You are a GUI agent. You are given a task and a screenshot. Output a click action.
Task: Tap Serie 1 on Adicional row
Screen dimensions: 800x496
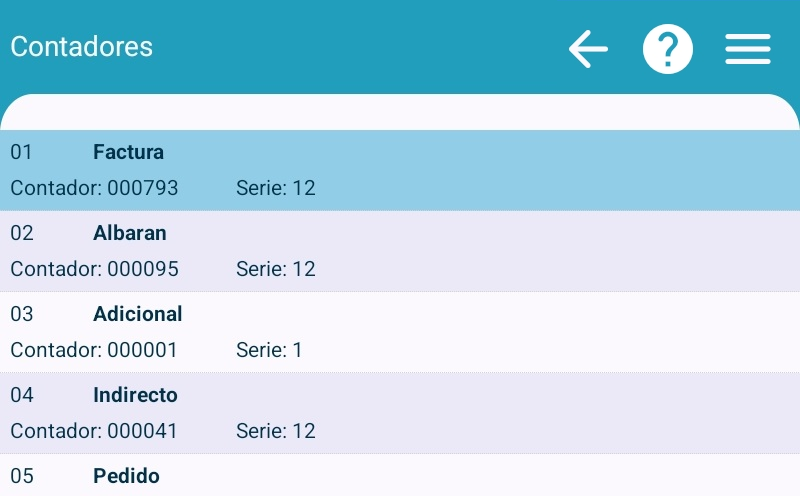tap(269, 350)
